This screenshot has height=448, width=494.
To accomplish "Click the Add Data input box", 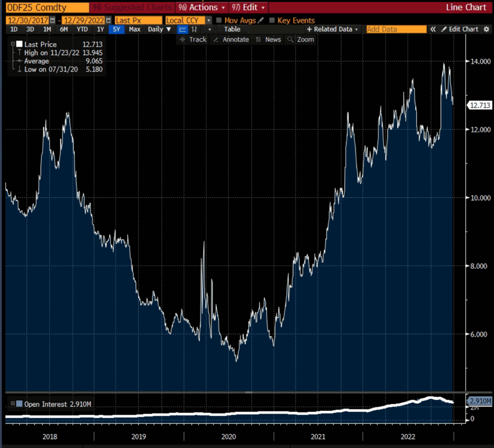I will pos(396,29).
